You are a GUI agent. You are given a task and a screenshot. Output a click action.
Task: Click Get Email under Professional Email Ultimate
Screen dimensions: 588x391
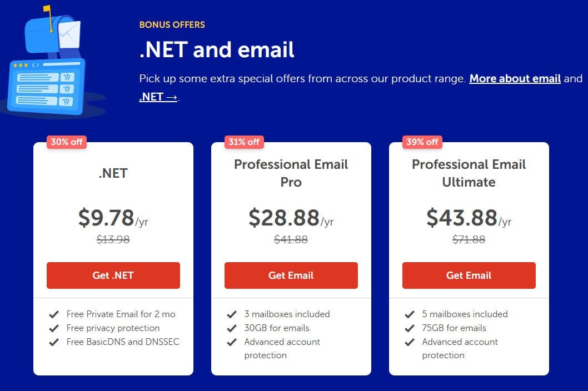click(x=469, y=275)
